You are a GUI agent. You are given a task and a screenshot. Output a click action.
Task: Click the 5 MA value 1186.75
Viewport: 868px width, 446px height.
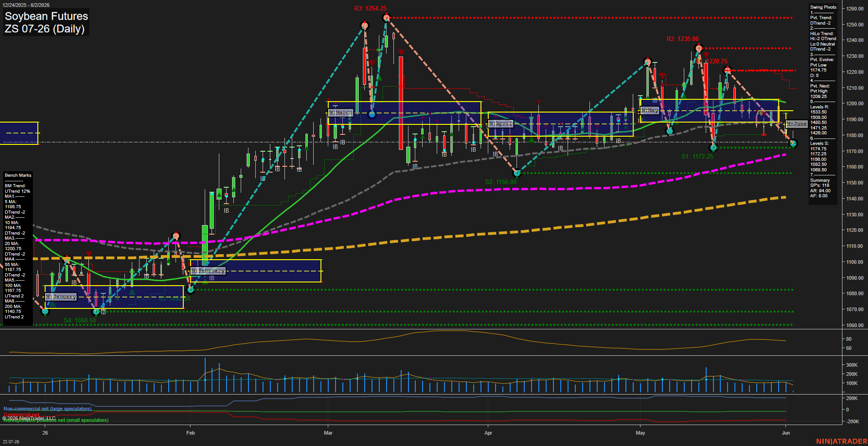coord(13,207)
